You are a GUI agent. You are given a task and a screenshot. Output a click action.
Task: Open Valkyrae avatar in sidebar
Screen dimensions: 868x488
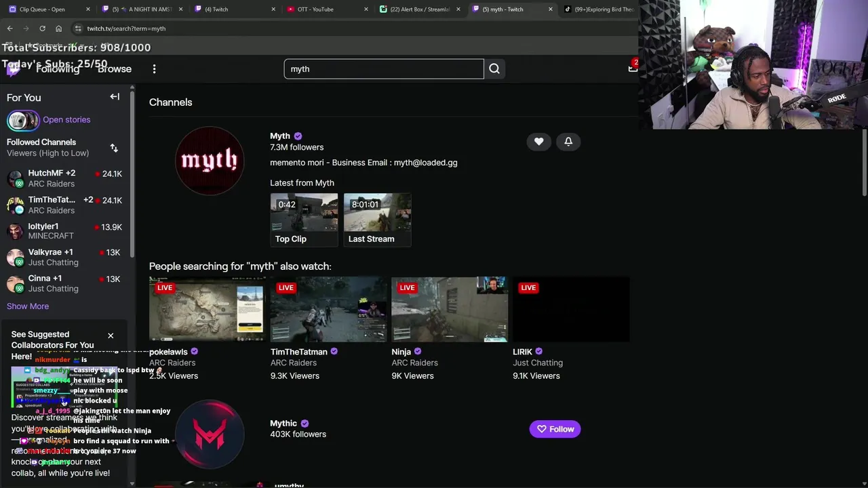pos(15,258)
